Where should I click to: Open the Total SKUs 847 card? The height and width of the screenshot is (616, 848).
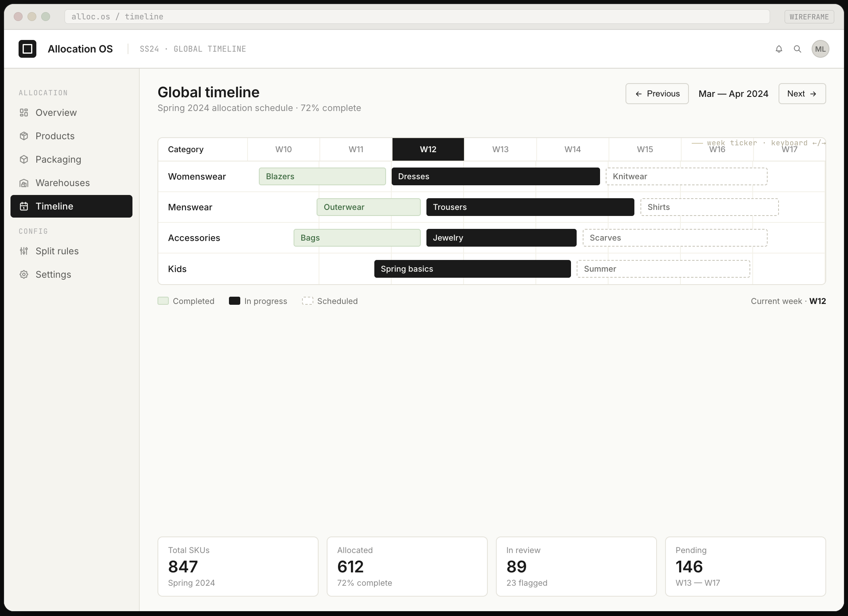pyautogui.click(x=238, y=566)
